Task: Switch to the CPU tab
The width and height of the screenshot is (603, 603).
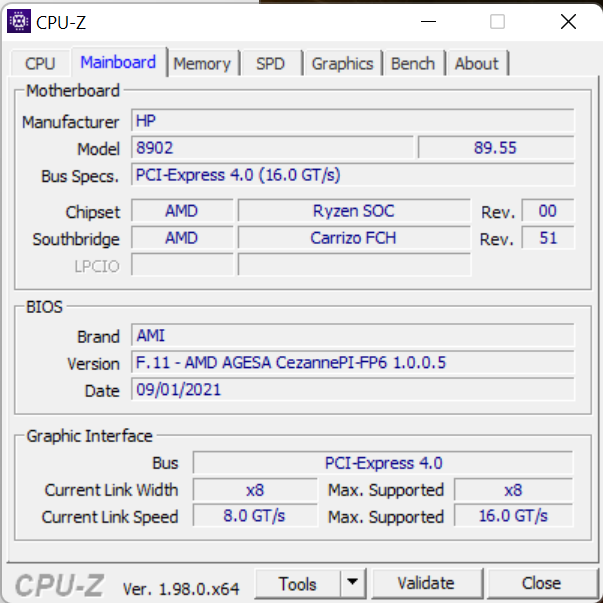Action: [40, 63]
